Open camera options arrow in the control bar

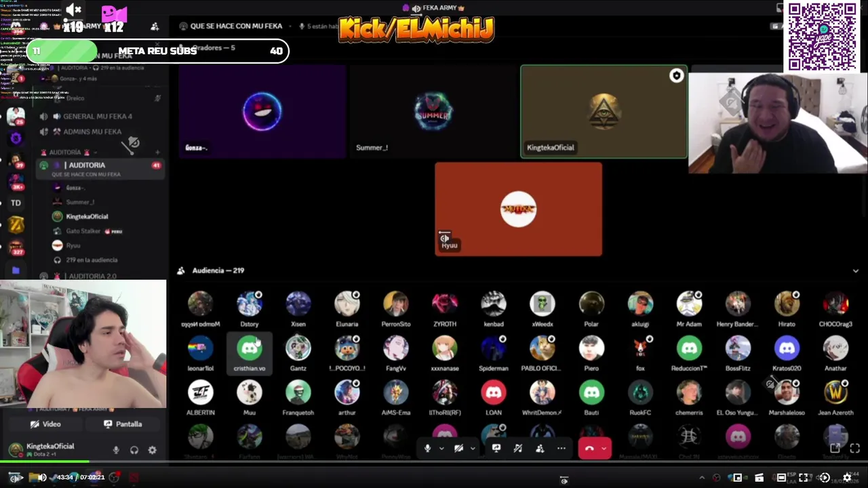[473, 448]
